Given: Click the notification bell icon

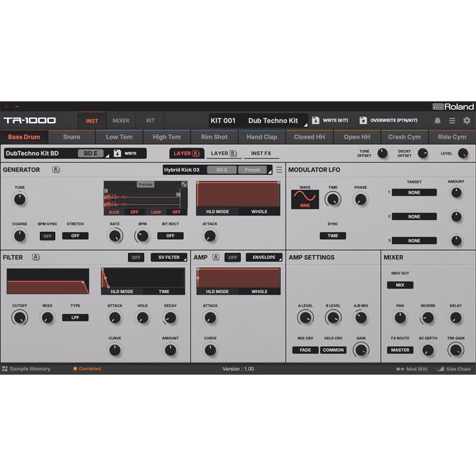Looking at the screenshot, I should pos(437,121).
